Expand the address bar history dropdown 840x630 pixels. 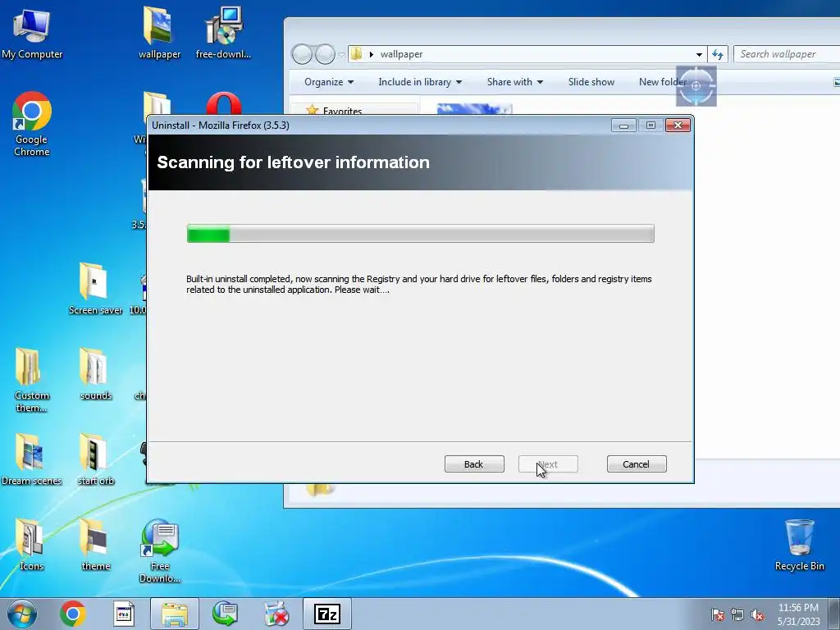[x=699, y=54]
